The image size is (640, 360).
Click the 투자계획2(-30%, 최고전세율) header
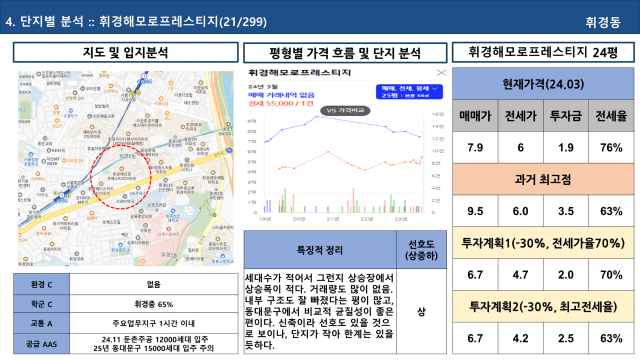click(x=543, y=307)
